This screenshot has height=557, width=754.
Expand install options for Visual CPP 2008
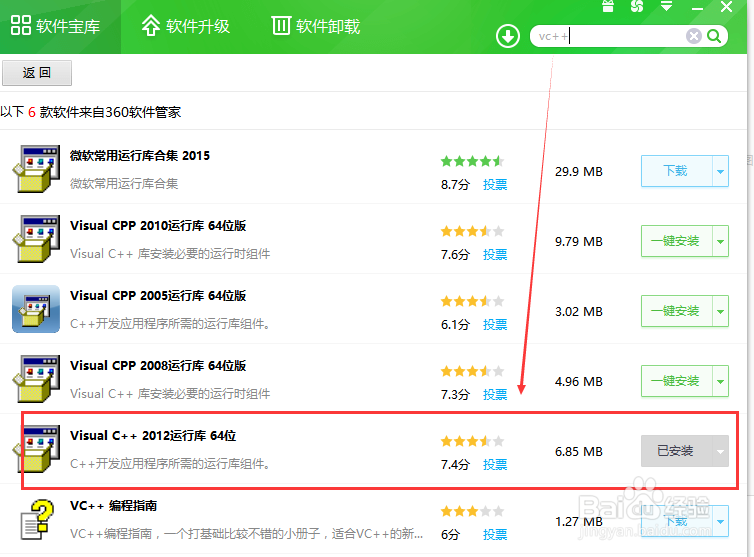(720, 381)
